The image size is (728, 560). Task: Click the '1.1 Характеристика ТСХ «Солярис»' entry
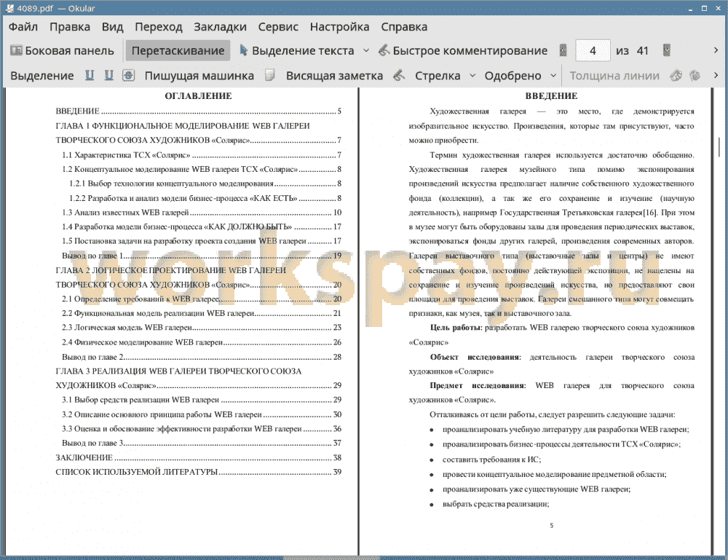(202, 154)
